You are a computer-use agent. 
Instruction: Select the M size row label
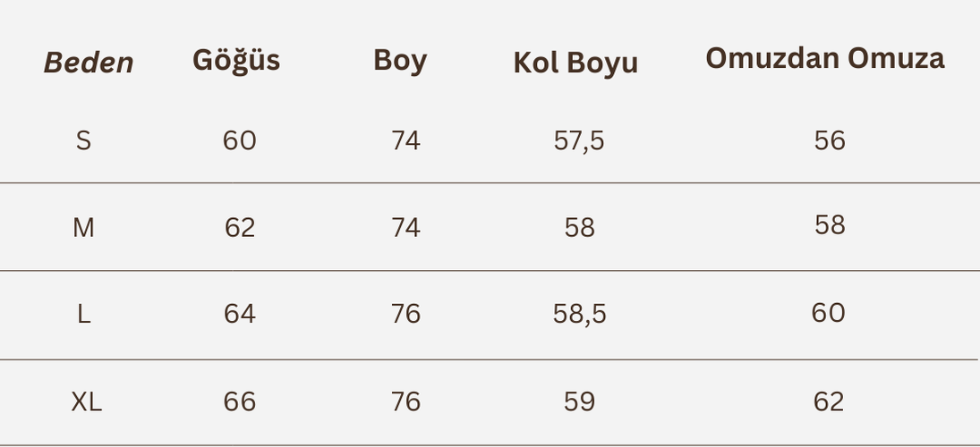coord(83,228)
